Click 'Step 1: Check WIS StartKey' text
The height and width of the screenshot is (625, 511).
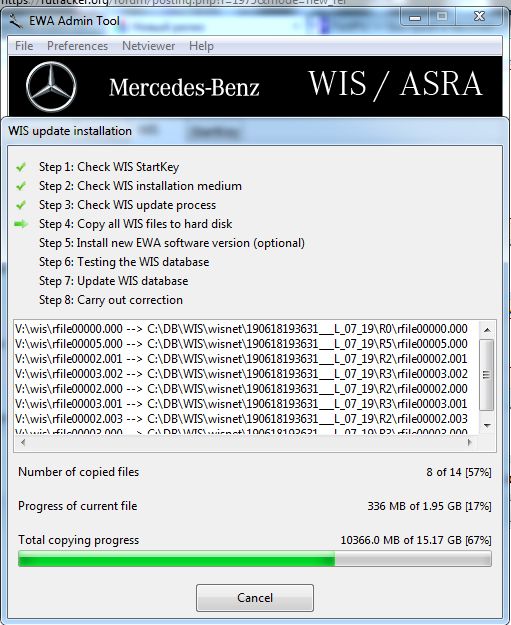click(x=109, y=167)
